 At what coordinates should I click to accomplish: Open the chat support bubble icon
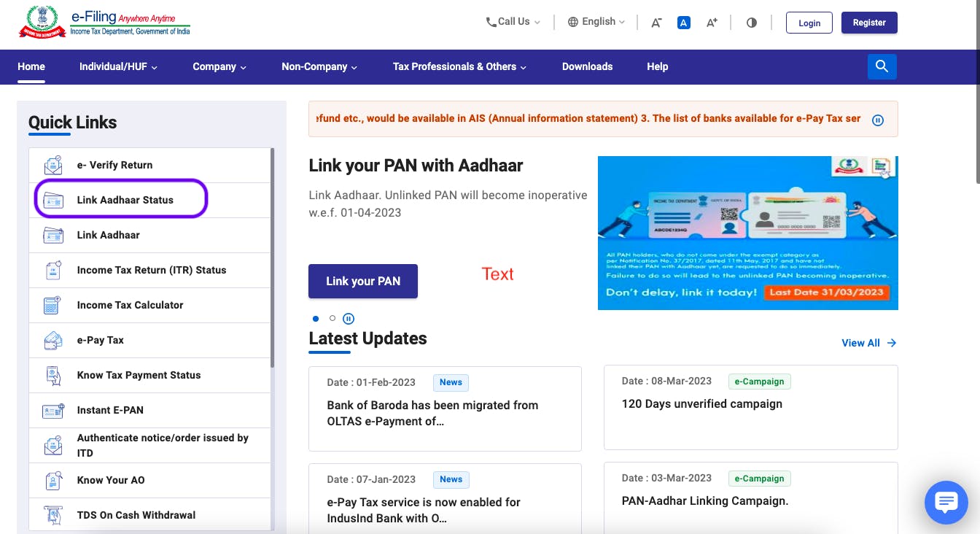(946, 502)
